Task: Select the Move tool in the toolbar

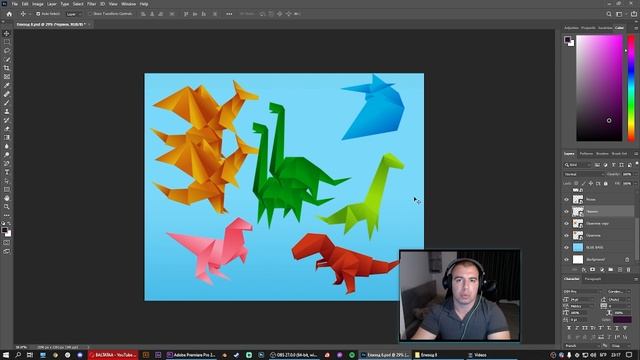Action: [7, 33]
